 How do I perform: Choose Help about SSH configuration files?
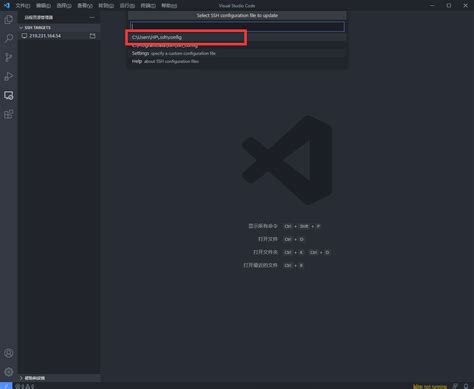[237, 61]
